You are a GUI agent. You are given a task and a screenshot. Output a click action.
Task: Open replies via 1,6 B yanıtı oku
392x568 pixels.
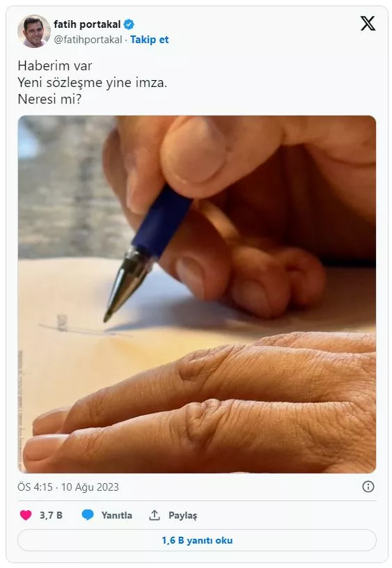(197, 540)
